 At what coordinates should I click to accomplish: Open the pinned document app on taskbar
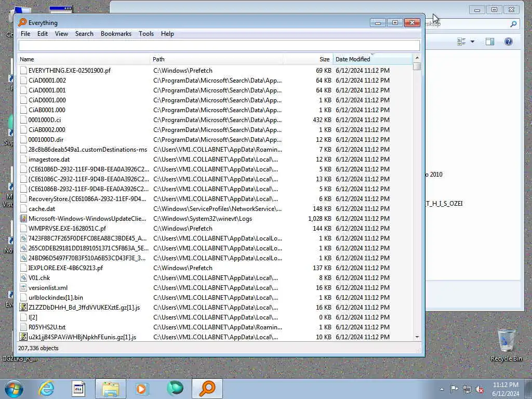pyautogui.click(x=78, y=389)
